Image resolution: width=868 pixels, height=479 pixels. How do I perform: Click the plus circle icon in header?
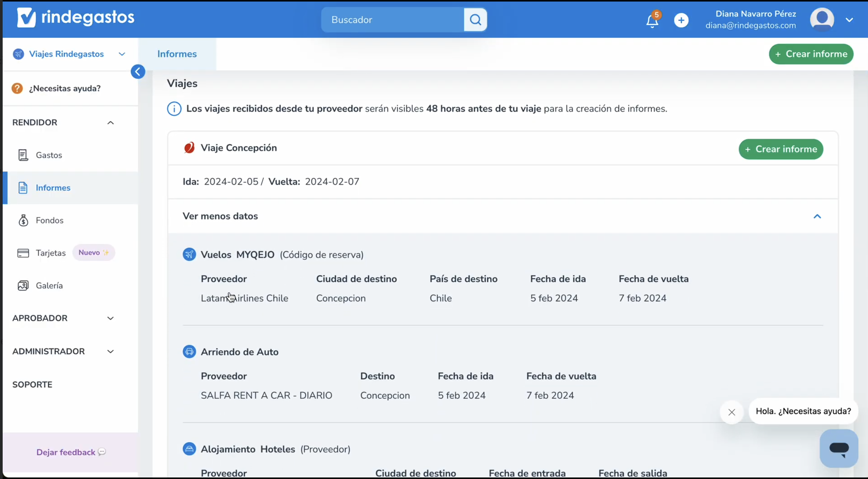point(681,20)
